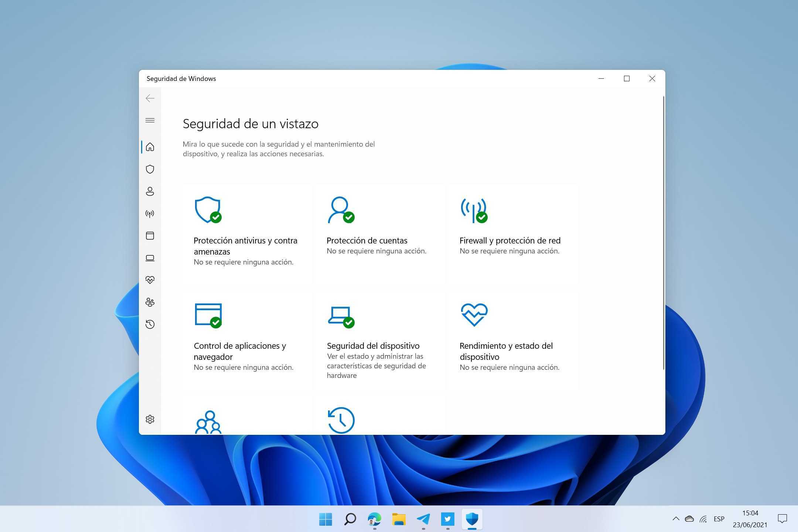Show hidden tray icons chevron
The height and width of the screenshot is (532, 798).
point(676,519)
